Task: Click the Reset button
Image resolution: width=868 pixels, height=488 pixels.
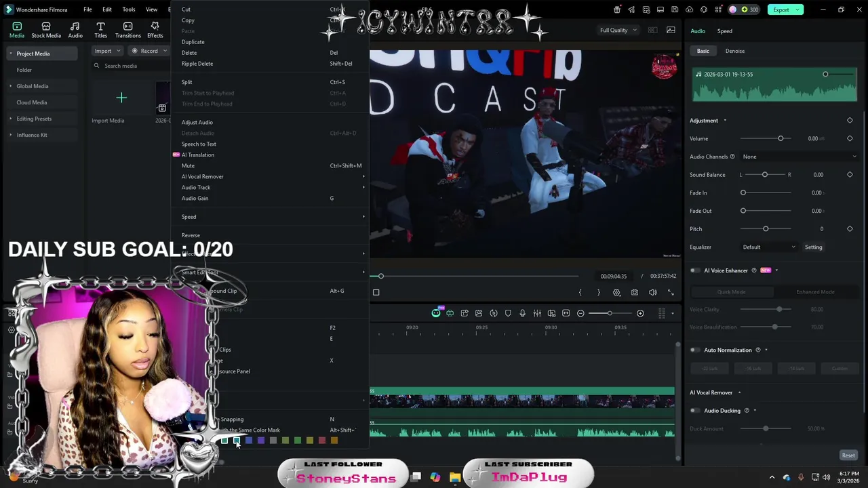Action: pos(848,455)
